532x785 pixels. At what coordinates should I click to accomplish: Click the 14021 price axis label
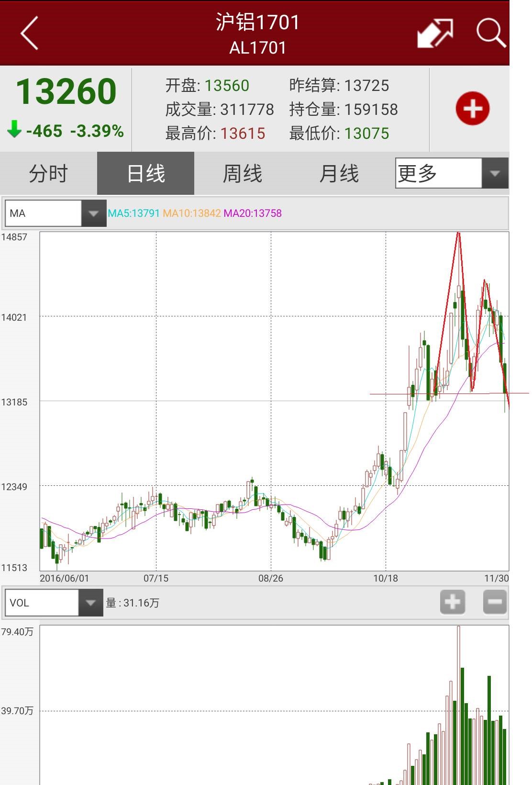click(x=14, y=317)
